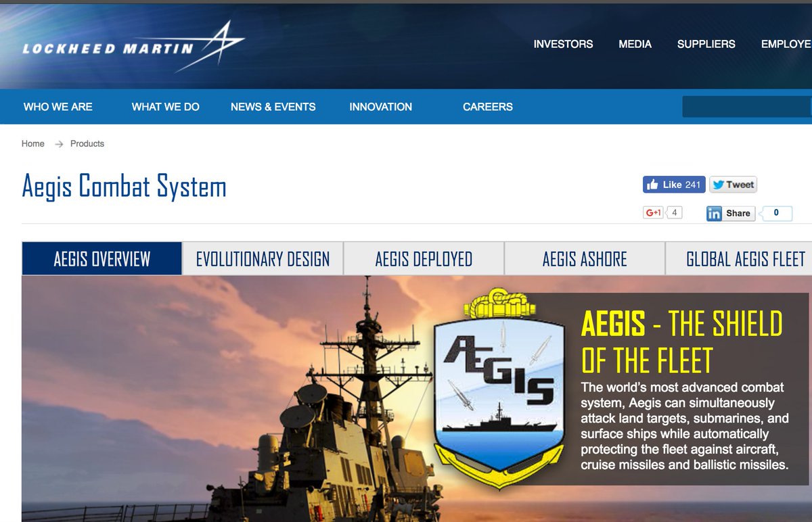Click the Google plus count 4
812x522 pixels.
(674, 213)
